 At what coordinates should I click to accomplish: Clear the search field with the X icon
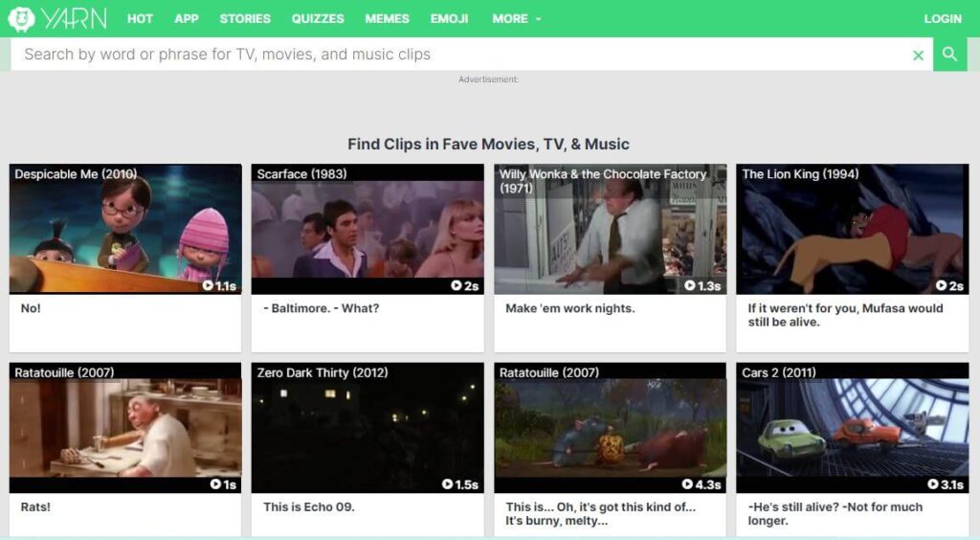(919, 55)
